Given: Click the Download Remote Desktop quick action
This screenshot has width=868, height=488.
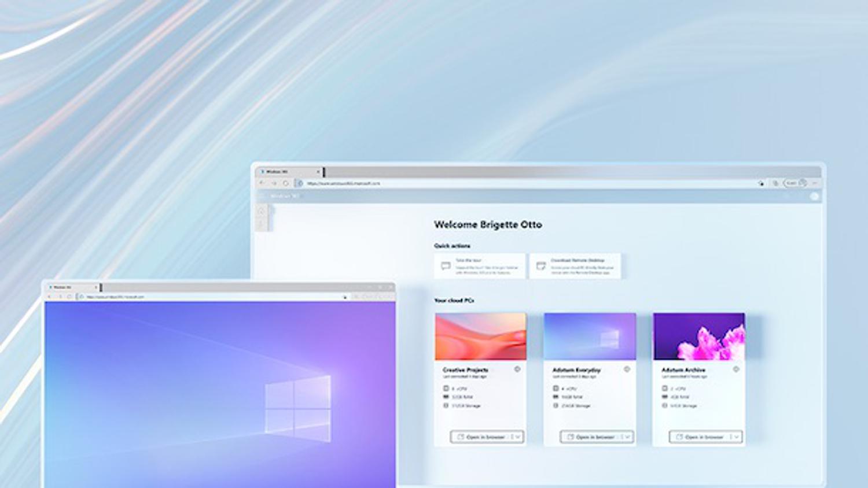Looking at the screenshot, I should click(575, 266).
